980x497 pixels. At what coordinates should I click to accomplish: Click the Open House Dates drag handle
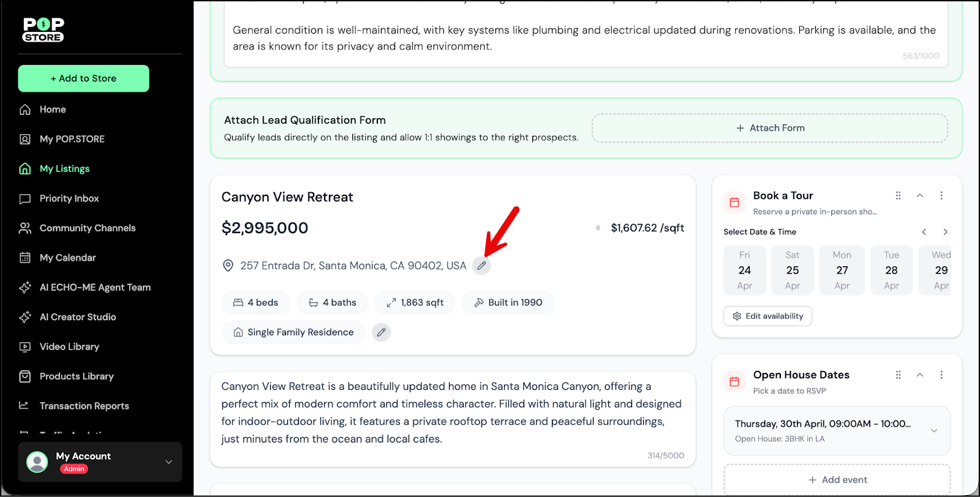pyautogui.click(x=898, y=375)
